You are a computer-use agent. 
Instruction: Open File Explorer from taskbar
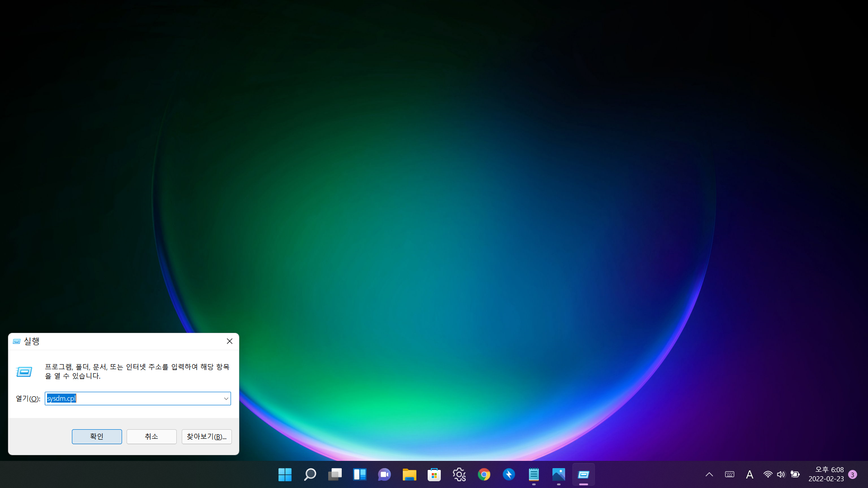(x=409, y=474)
